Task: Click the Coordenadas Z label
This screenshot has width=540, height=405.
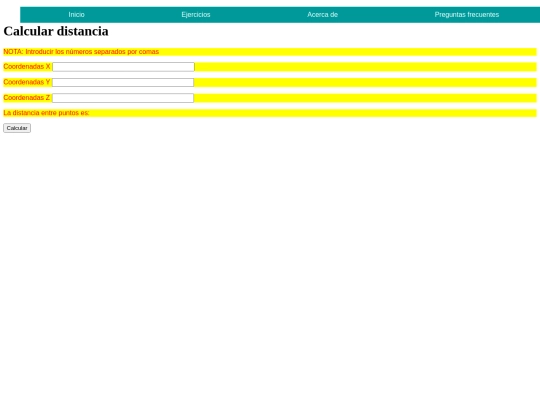Action: coord(27,98)
